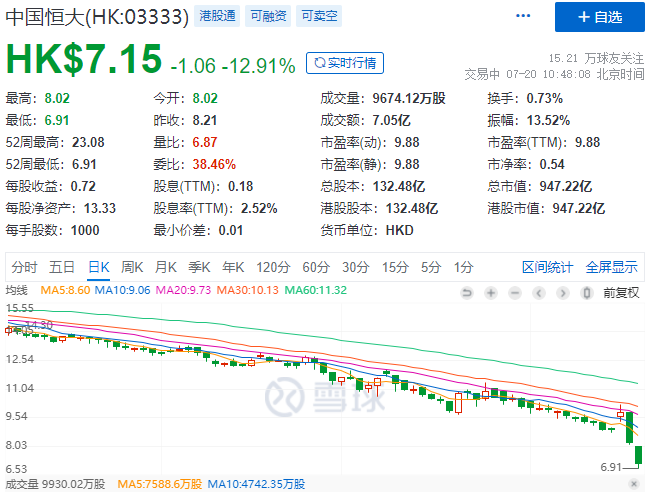Click the 振幅 13.52% value
Image resolution: width=646 pixels, height=492 pixels.
[x=548, y=120]
